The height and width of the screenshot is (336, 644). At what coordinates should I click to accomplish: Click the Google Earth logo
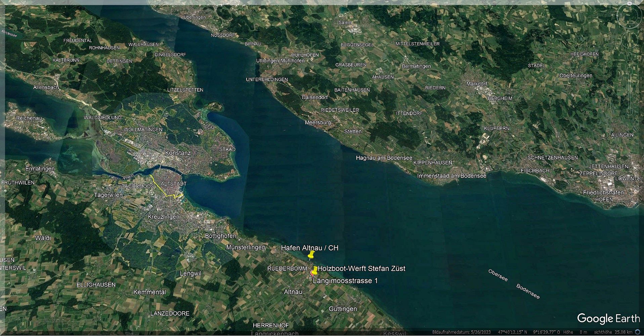click(608, 319)
